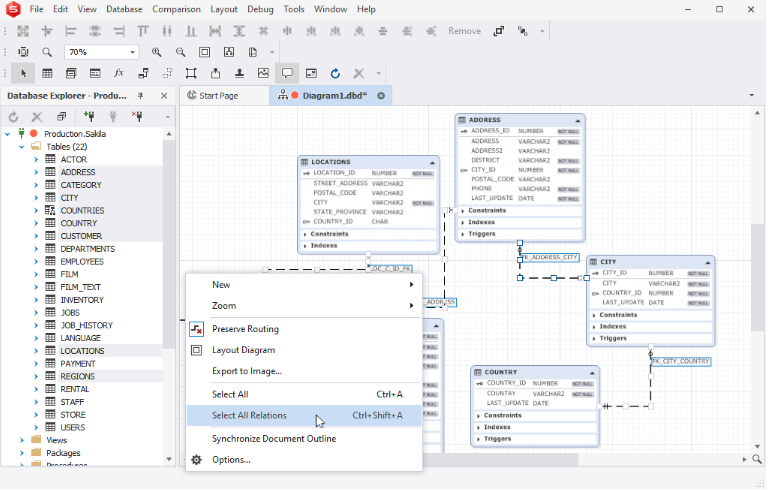Image resolution: width=769 pixels, height=490 pixels.
Task: Select the FILM_TEXT table in tree
Action: tap(80, 287)
